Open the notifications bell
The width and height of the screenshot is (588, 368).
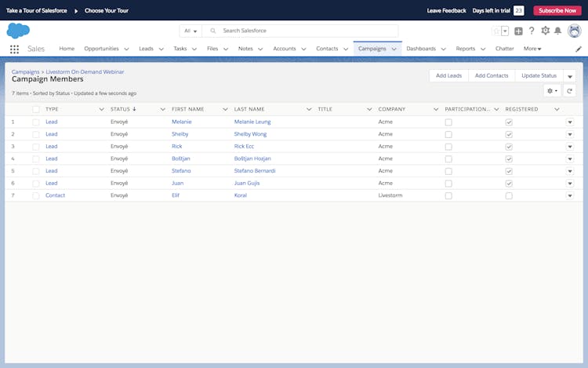(557, 31)
